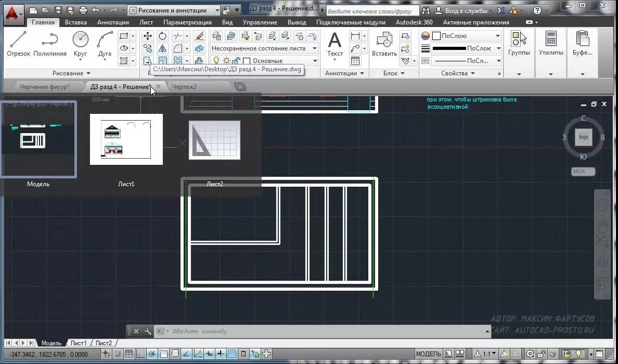This screenshot has width=618, height=364.
Task: Select the Лист1 layout preview thumbnail
Action: (x=126, y=139)
